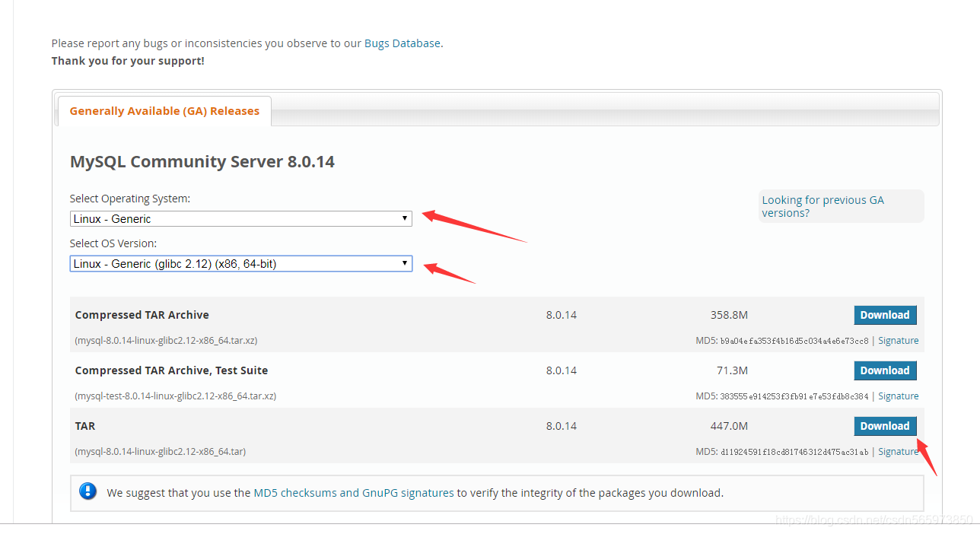This screenshot has height=534, width=980.
Task: Click the Compressed TAR Archive title text
Action: click(x=142, y=315)
